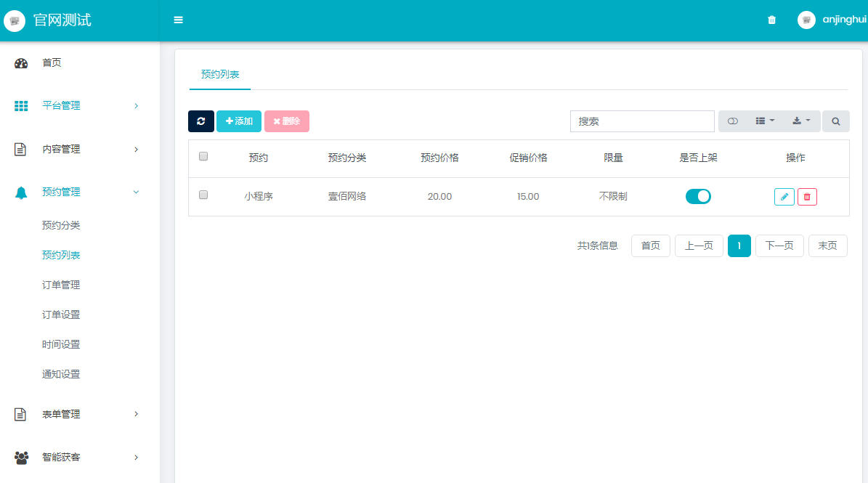Go to 下一页 in pagination
Viewport: 868px width, 483px height.
click(779, 245)
